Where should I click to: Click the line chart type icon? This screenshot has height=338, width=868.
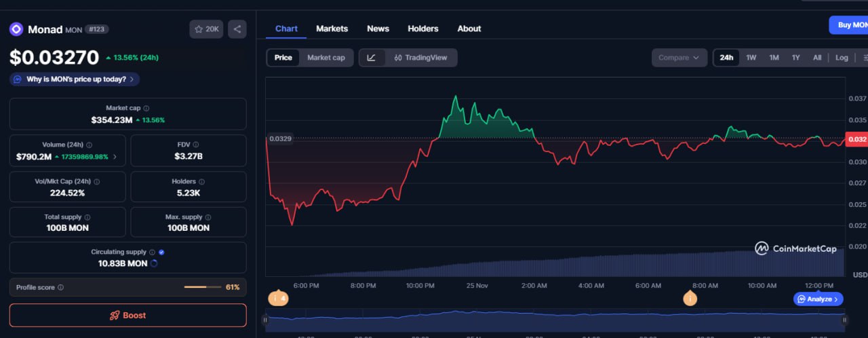[371, 58]
